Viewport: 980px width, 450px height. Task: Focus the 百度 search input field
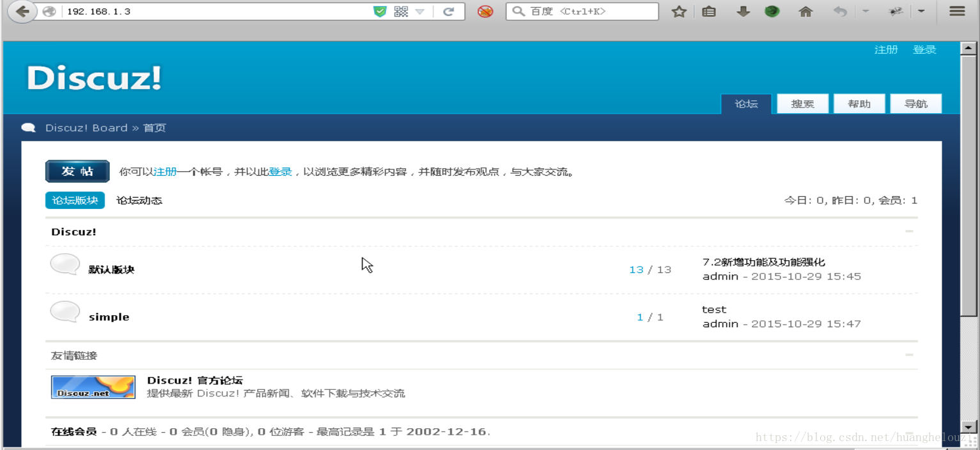pos(582,12)
